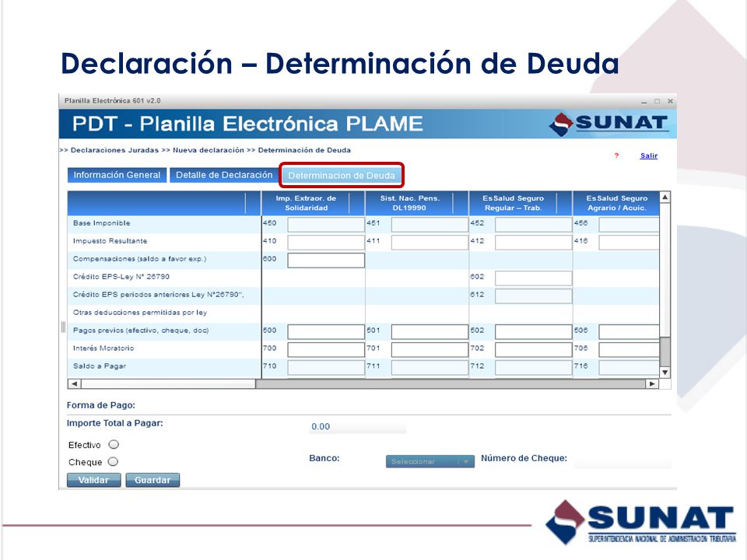
Task: Open the Información General tab
Action: [117, 175]
